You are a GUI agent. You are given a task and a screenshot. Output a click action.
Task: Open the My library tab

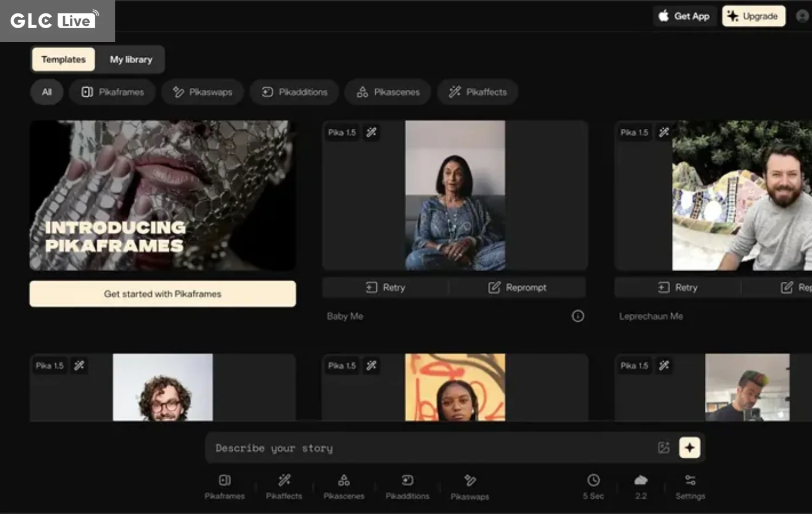coord(131,60)
